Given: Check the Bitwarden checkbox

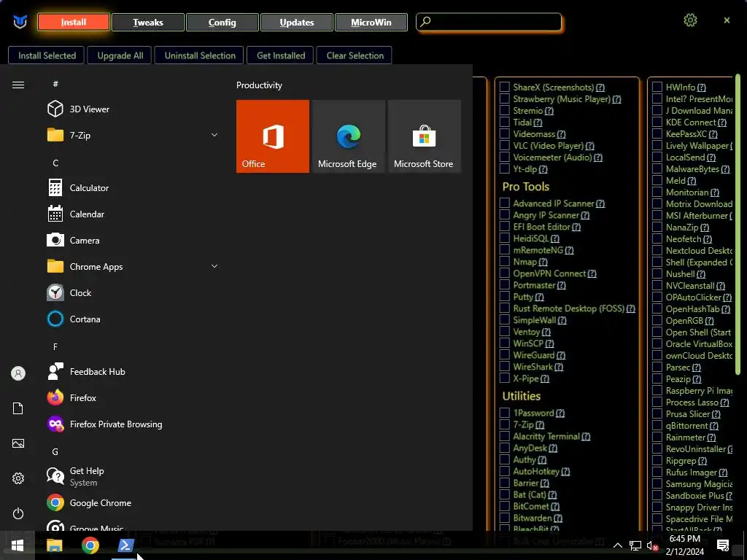Looking at the screenshot, I should pos(505,518).
